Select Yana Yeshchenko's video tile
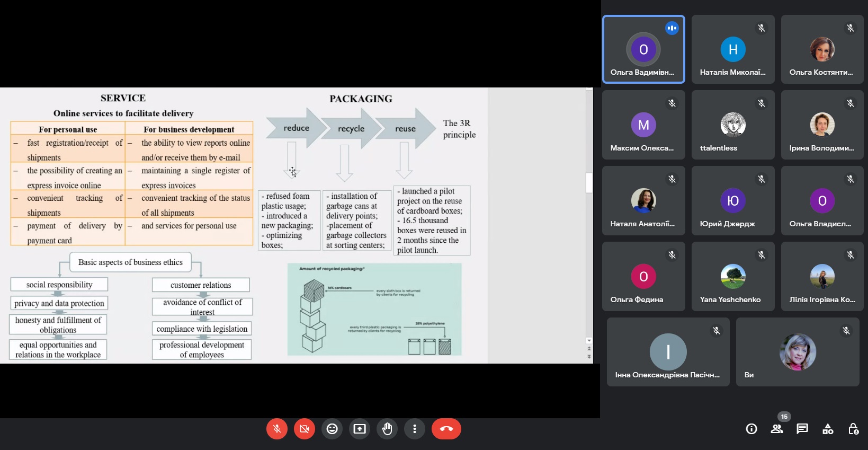This screenshot has width=868, height=450. 733,277
